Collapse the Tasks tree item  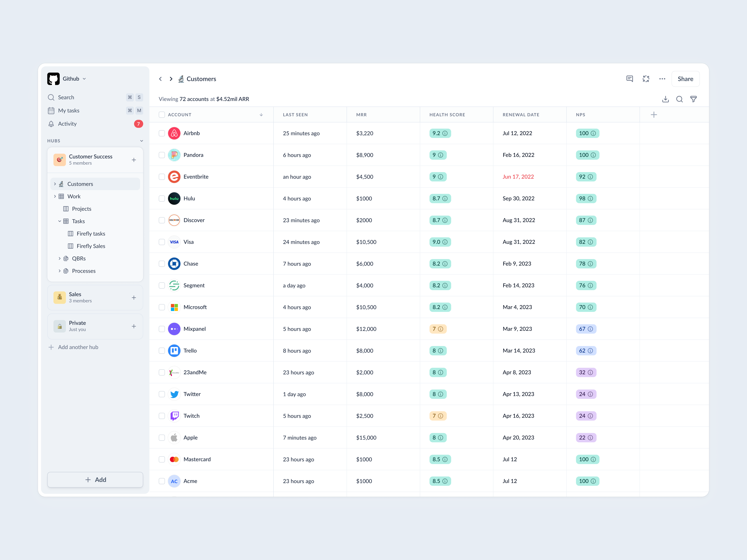click(59, 221)
